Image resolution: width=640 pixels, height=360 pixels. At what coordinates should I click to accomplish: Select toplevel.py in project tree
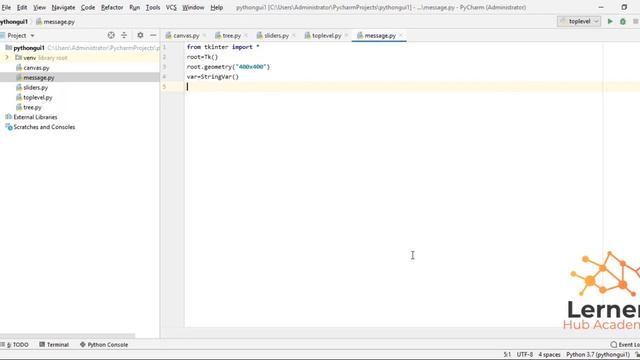click(38, 97)
